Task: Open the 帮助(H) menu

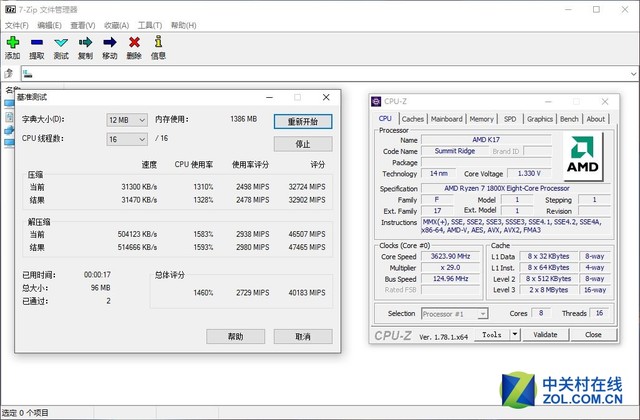Action: 183,25
